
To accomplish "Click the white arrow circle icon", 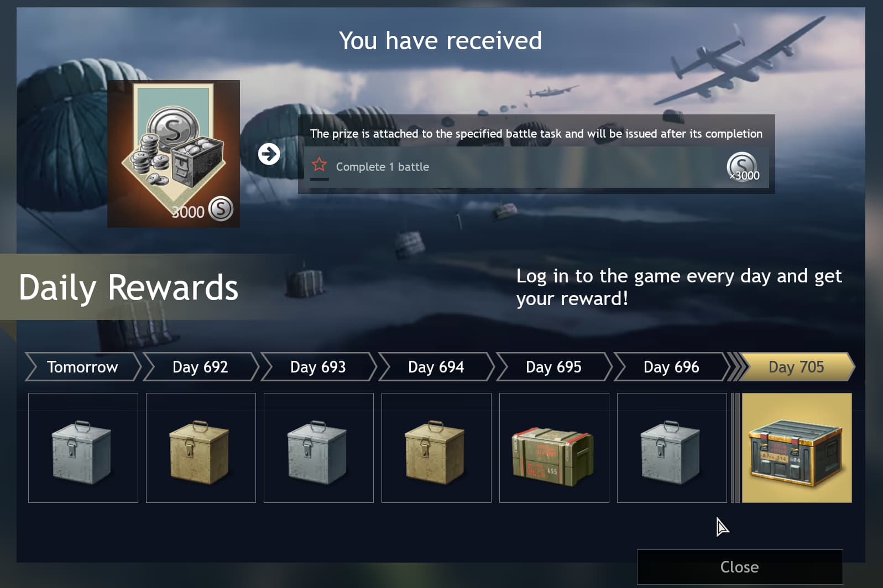I will [x=269, y=154].
